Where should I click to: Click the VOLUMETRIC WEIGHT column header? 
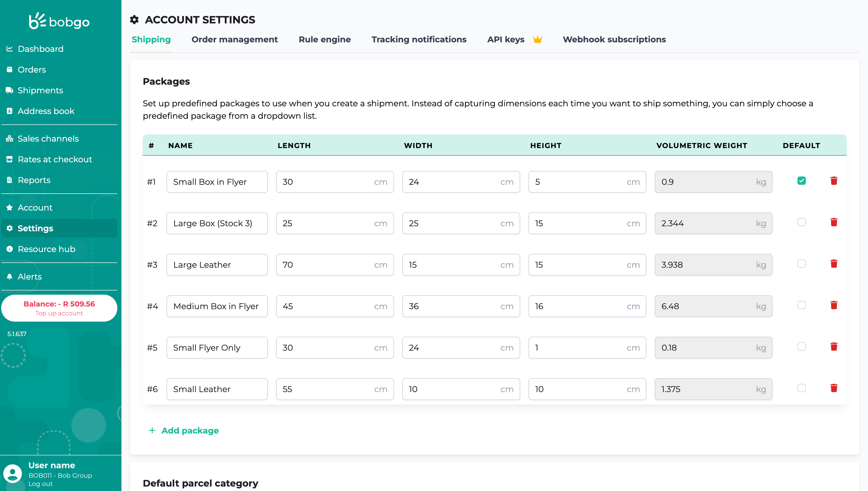pyautogui.click(x=702, y=145)
